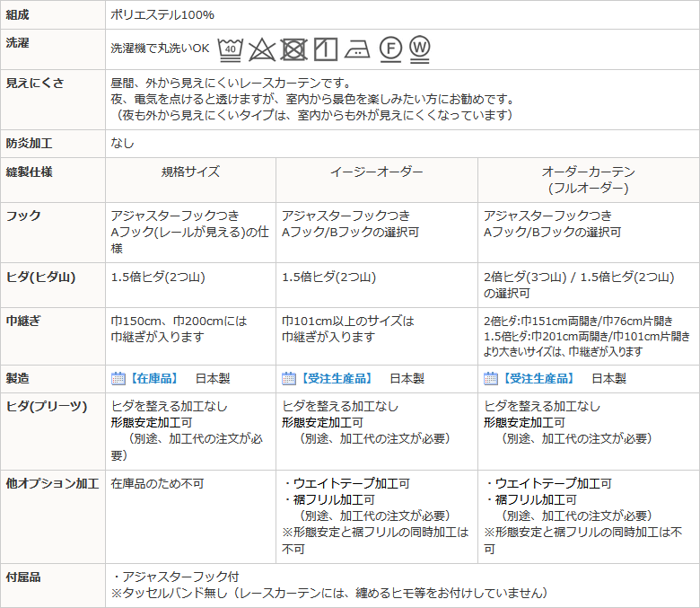Click 洗濯機で丸洗いOK text
Viewport: 700px width, 608px height.
click(159, 48)
